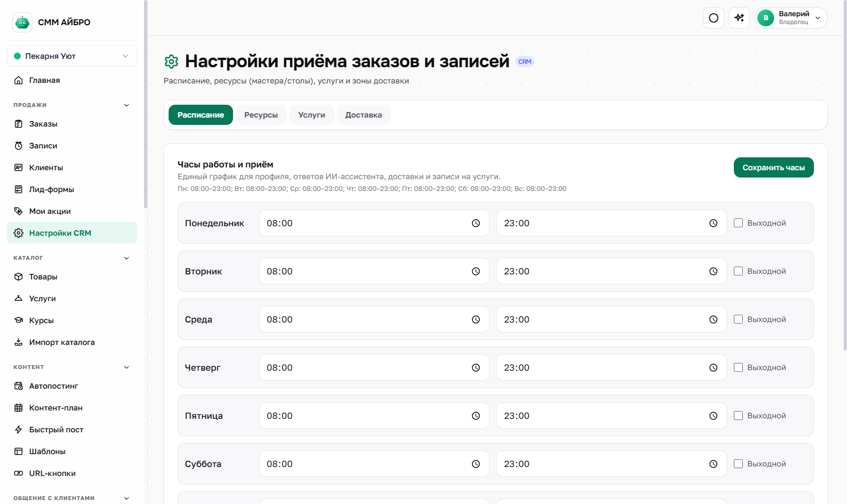The width and height of the screenshot is (847, 504).
Task: Click the main page vertical scrollbar
Action: point(845,175)
